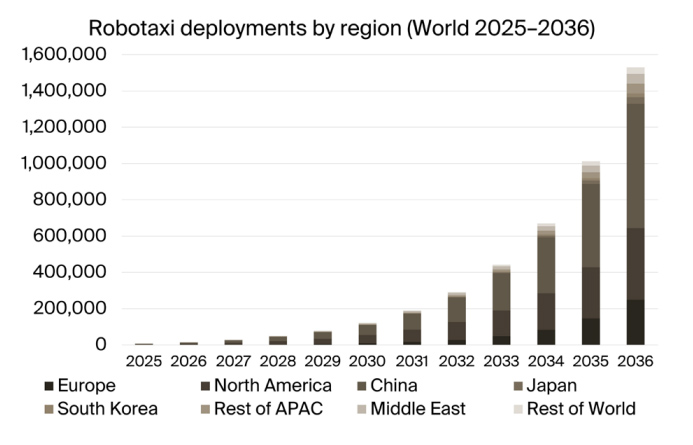
Task: Click the 2033 x-axis label
Action: pyautogui.click(x=501, y=361)
